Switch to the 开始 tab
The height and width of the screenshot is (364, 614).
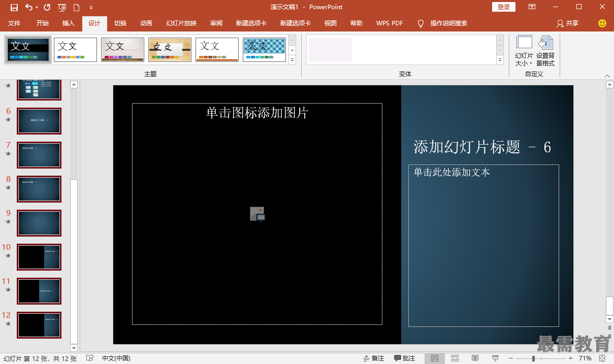[x=43, y=23]
